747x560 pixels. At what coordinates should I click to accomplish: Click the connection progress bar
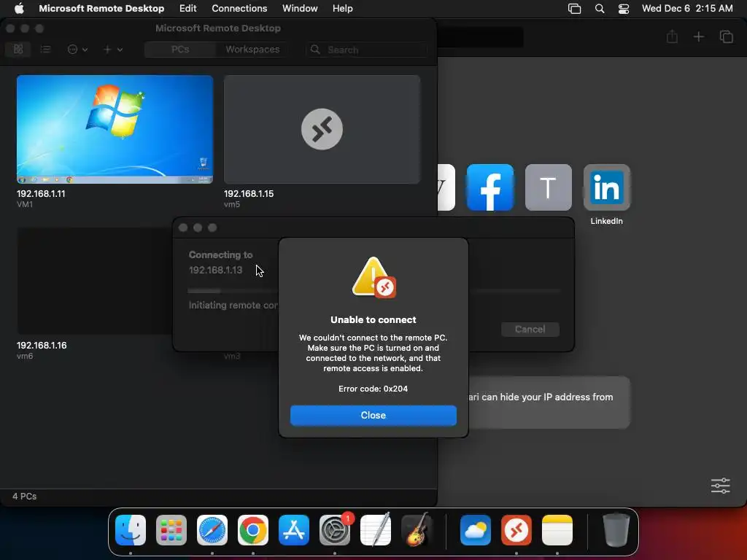coord(233,290)
